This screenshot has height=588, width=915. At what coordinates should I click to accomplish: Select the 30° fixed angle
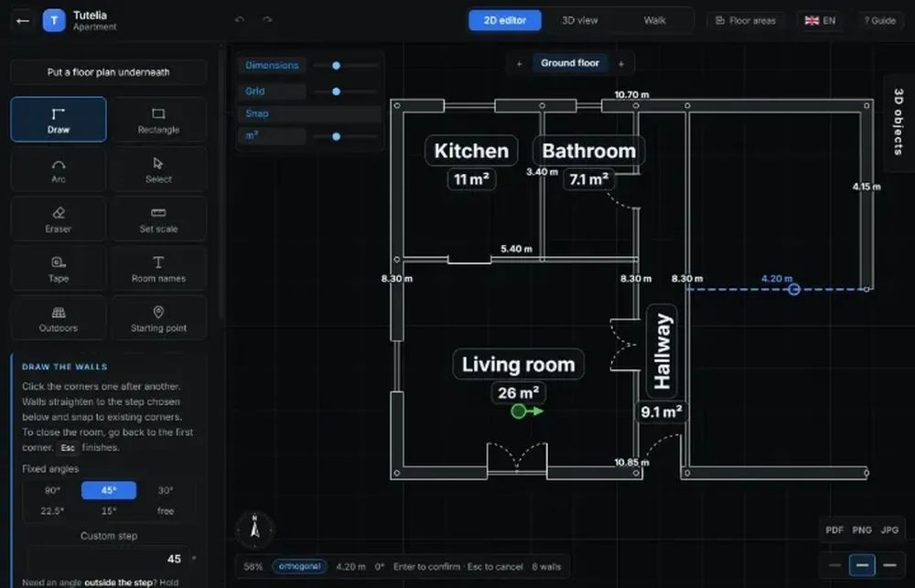[166, 490]
